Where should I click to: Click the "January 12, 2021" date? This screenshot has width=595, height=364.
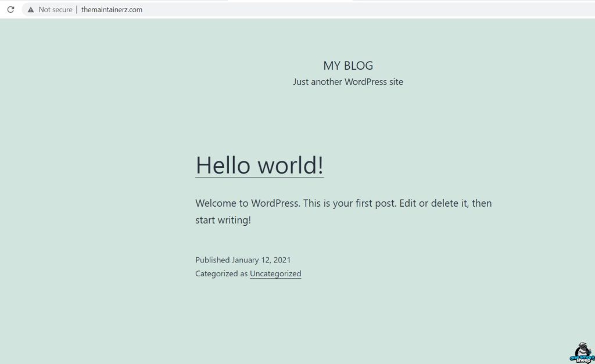(x=261, y=260)
